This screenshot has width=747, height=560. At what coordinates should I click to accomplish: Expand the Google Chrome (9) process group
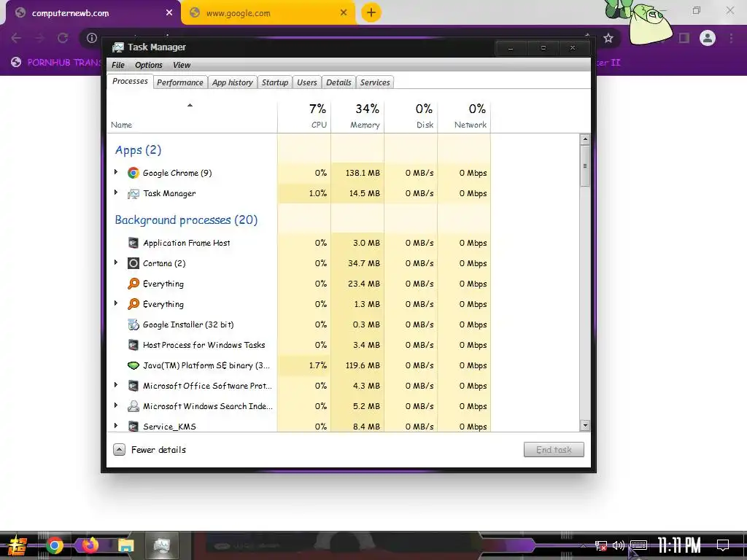pos(116,172)
